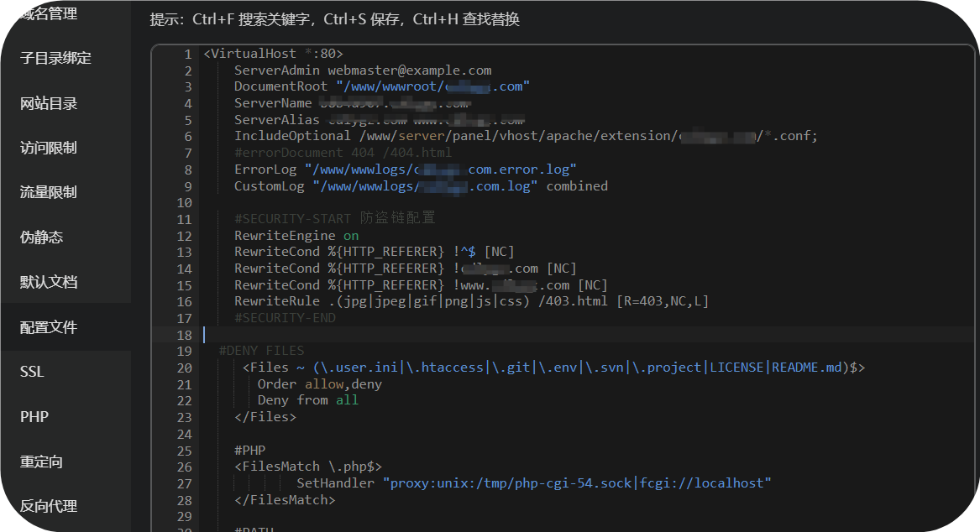Go to 访问限制 configuration
980x532 pixels.
(x=50, y=147)
